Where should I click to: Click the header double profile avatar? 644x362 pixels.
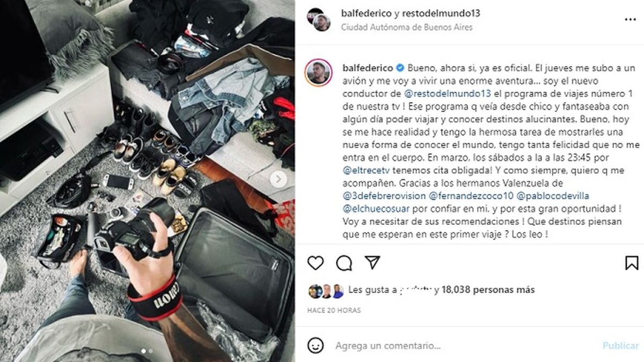(318, 19)
